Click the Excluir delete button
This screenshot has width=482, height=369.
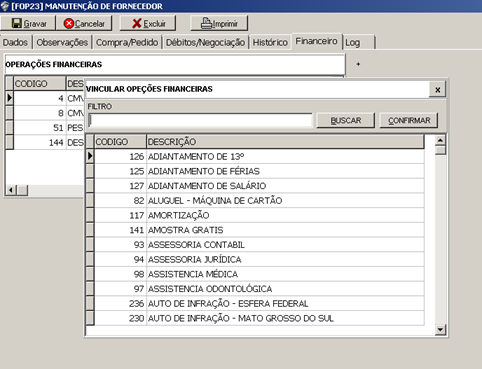149,23
